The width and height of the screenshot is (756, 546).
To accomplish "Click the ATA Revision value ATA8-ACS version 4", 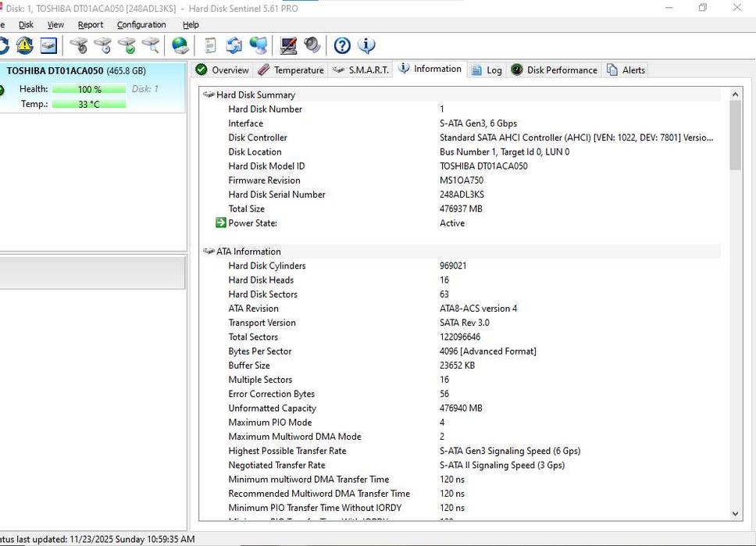I will coord(478,309).
